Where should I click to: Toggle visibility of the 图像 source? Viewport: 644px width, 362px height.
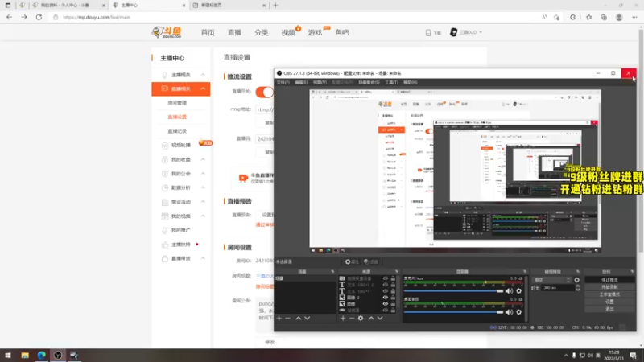[x=386, y=304]
